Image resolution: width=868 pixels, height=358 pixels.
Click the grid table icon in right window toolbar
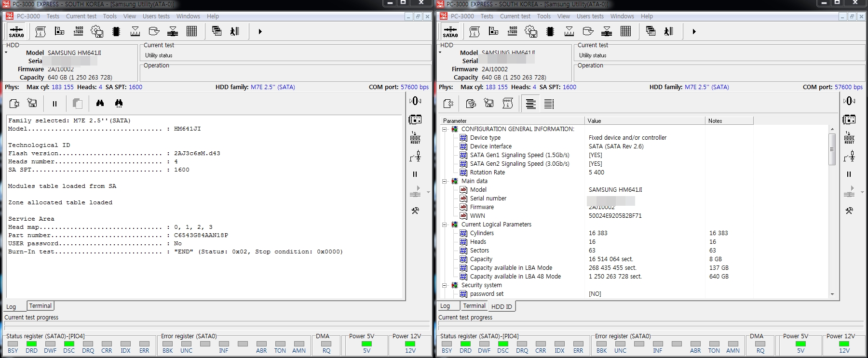pos(626,32)
